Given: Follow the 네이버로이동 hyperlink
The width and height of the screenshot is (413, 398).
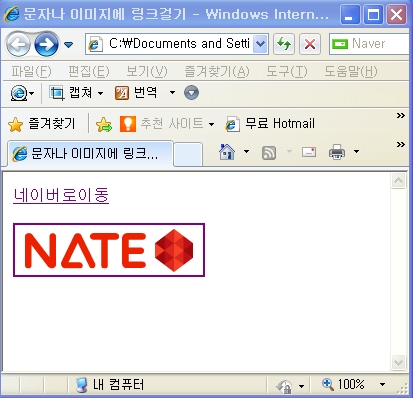Looking at the screenshot, I should tap(61, 195).
